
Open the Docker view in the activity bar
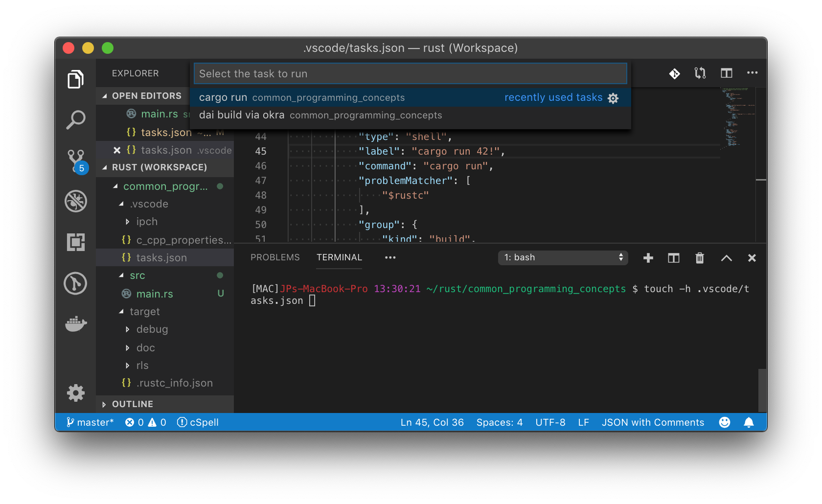(x=75, y=323)
